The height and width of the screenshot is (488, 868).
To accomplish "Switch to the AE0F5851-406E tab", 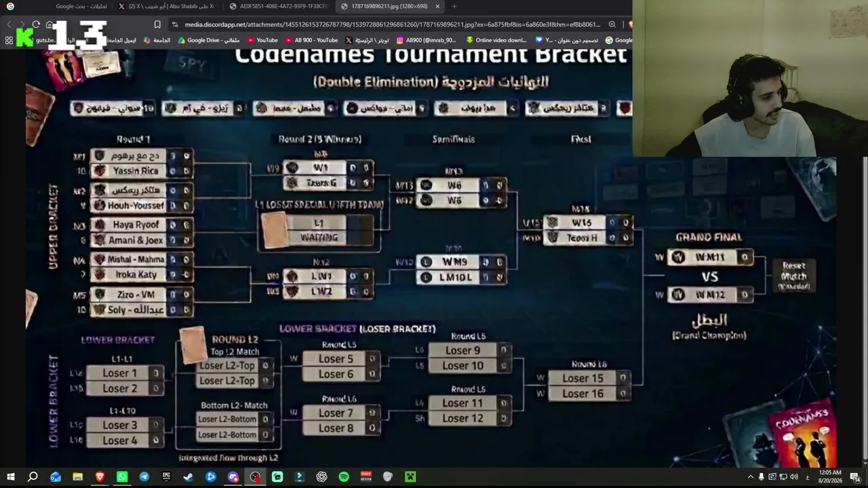I will (278, 6).
